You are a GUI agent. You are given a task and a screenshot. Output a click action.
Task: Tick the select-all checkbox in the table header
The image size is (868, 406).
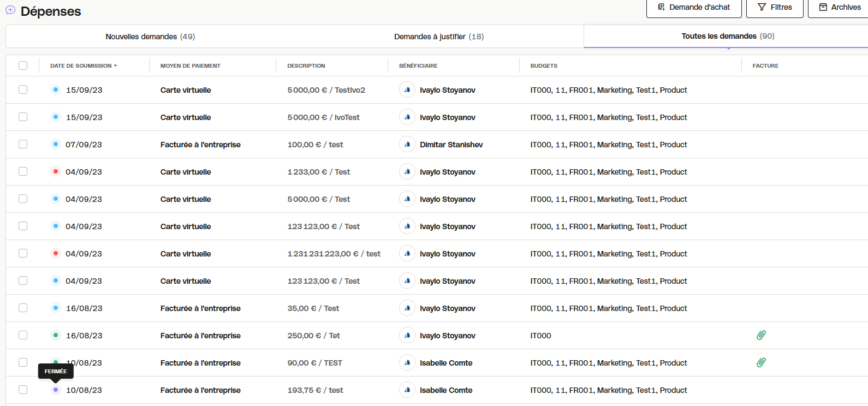23,65
